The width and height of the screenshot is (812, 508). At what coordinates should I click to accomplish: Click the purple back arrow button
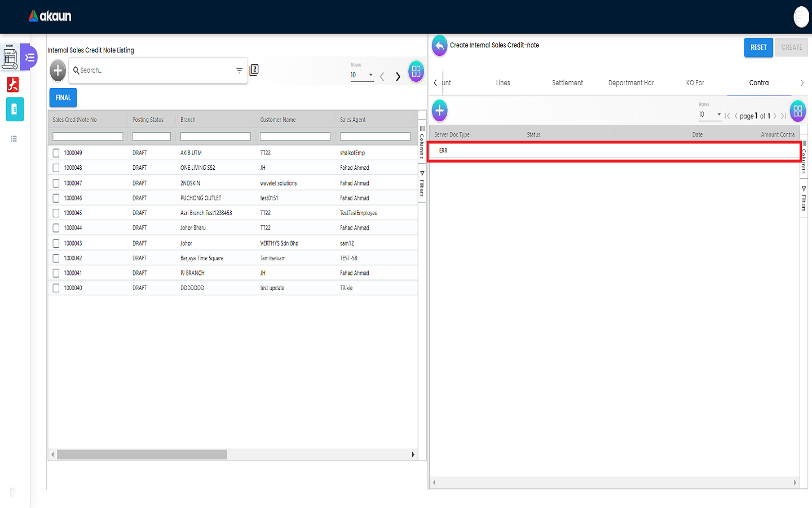pos(439,46)
